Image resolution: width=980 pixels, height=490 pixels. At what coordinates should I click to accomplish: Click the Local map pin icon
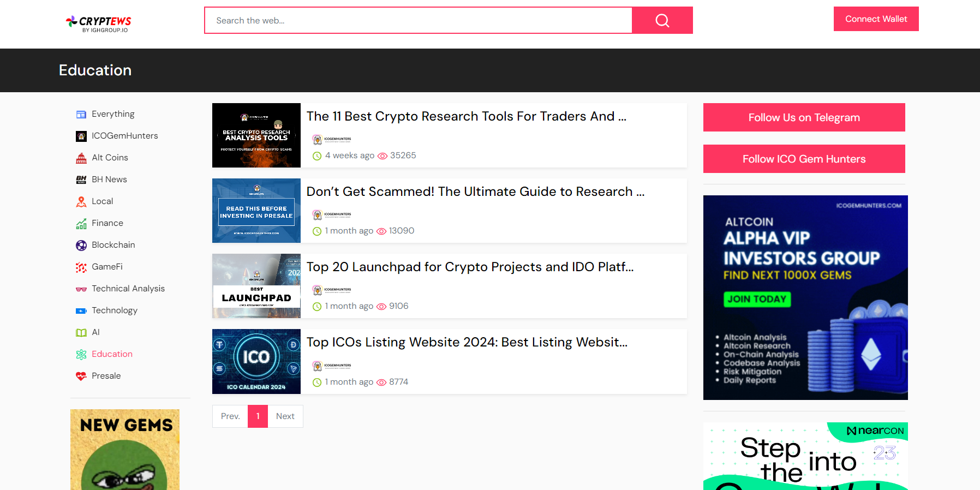pyautogui.click(x=81, y=202)
